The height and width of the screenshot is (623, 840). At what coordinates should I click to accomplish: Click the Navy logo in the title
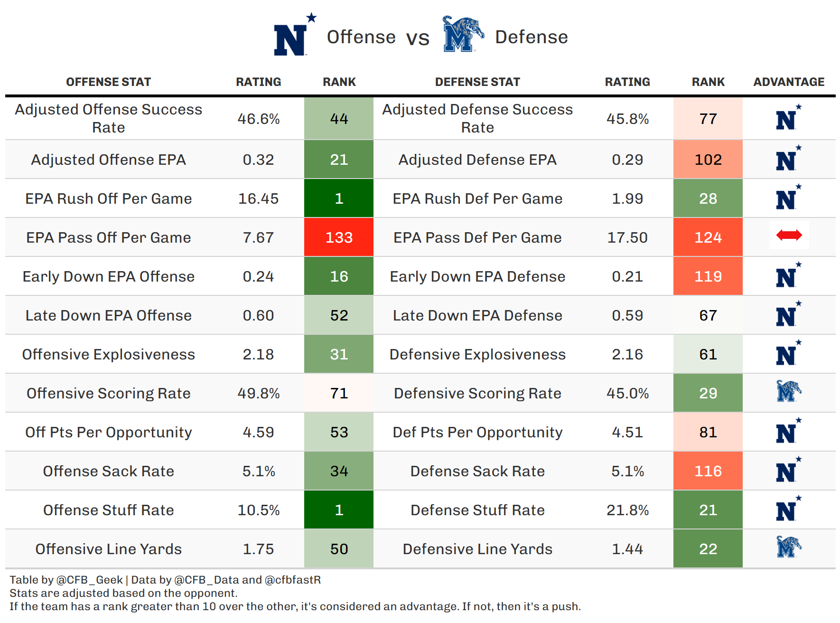coord(294,36)
